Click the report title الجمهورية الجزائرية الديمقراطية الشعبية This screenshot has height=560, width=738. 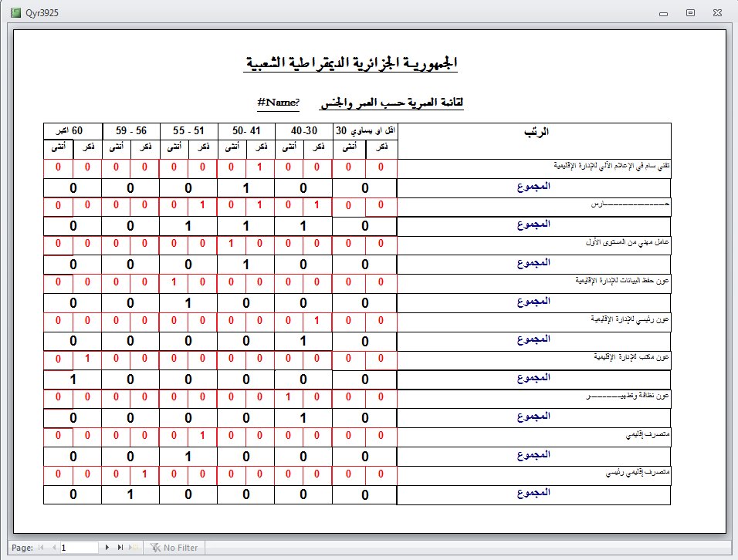(x=350, y=62)
